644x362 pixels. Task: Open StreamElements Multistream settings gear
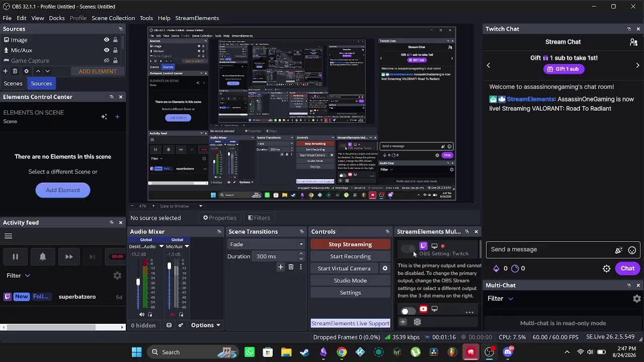click(417, 322)
